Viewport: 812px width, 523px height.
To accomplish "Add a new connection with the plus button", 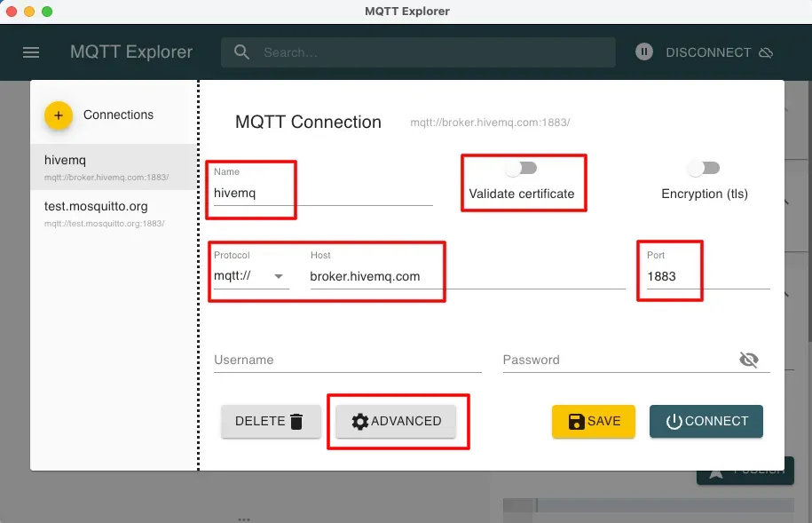I will point(58,115).
